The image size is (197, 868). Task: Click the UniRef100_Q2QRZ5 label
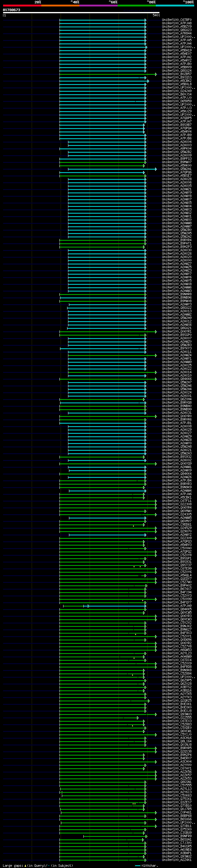coord(177,700)
